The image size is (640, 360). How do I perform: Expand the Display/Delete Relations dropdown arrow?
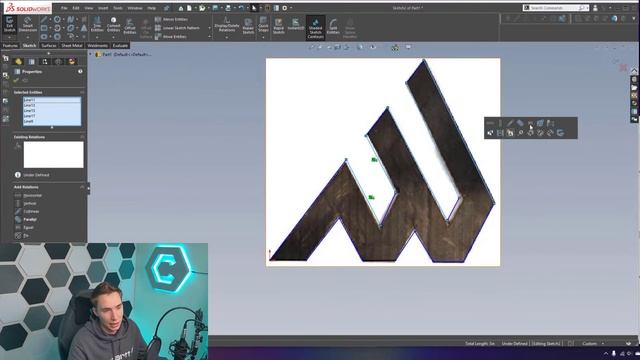tap(227, 38)
